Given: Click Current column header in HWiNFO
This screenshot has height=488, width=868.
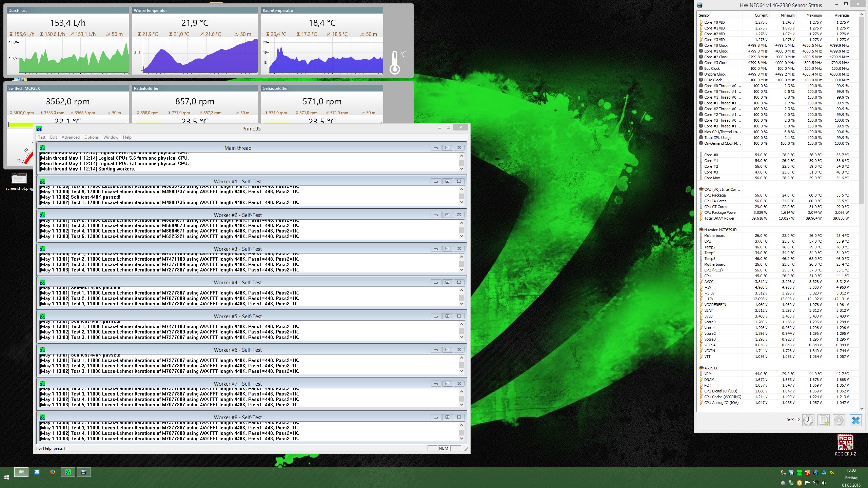Looking at the screenshot, I should [x=756, y=15].
